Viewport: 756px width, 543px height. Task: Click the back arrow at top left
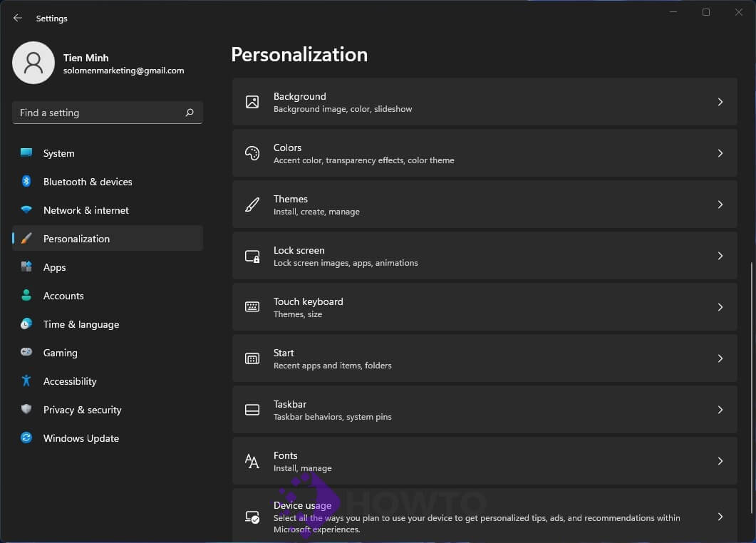pyautogui.click(x=17, y=18)
